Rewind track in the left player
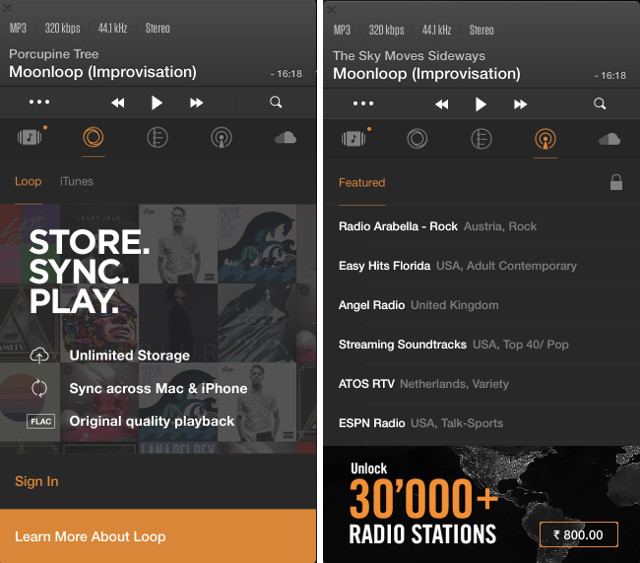Viewport: 640px width, 563px height. point(118,102)
